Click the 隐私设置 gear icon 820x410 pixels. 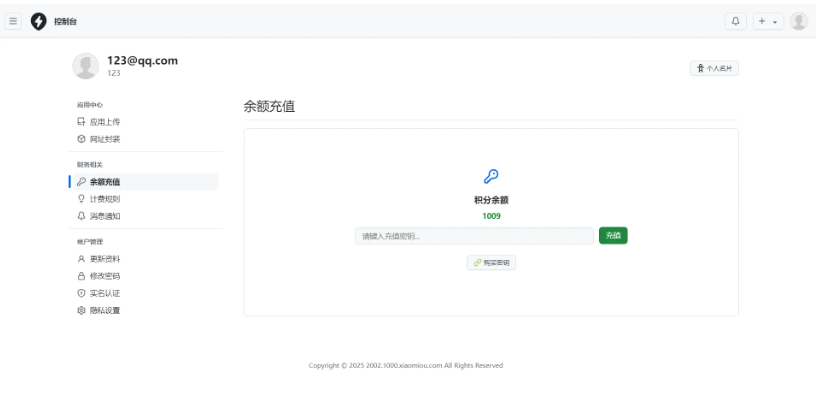[81, 310]
